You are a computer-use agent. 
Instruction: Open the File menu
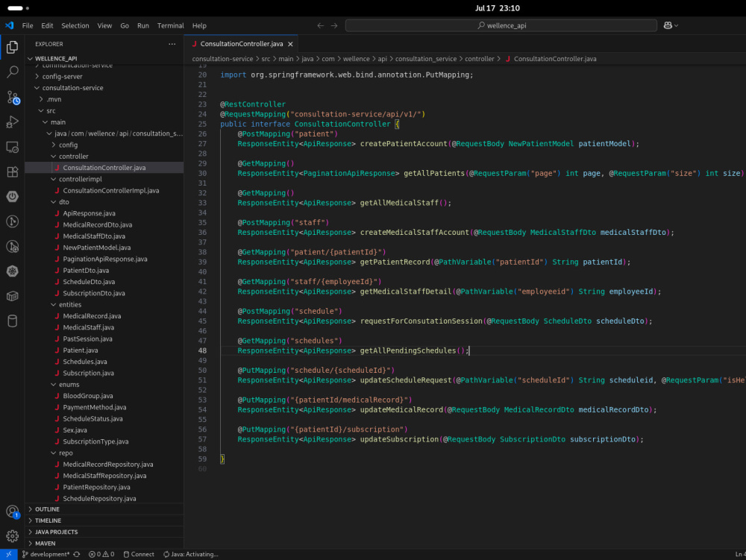pos(28,25)
